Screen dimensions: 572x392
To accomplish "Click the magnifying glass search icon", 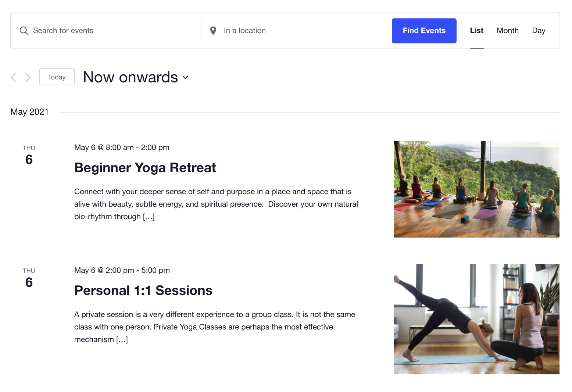I will tap(24, 31).
